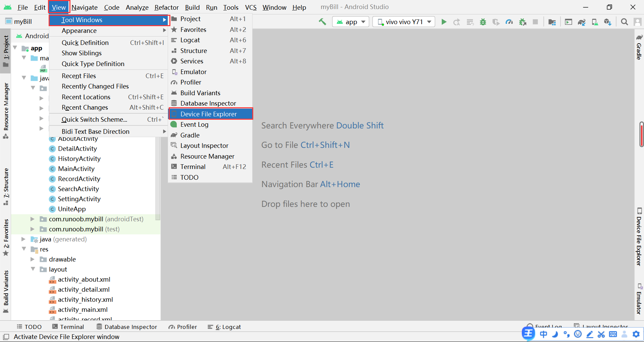Expand the drawable folder node
This screenshot has height=342, width=644.
point(33,259)
